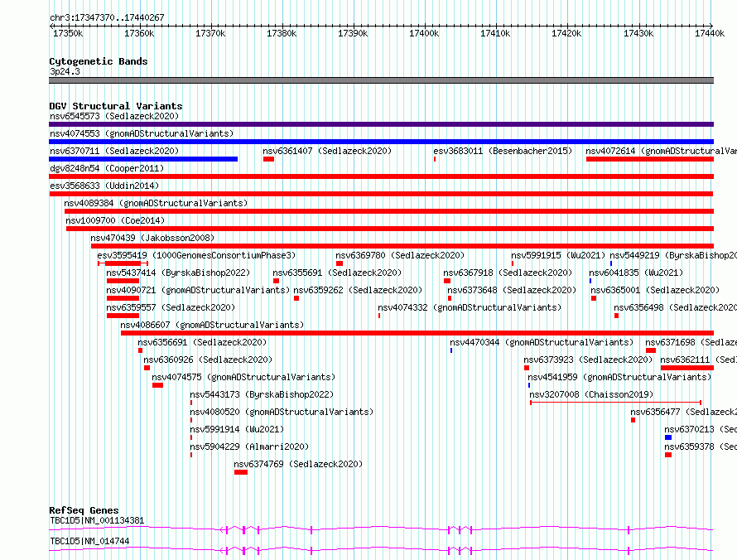This screenshot has width=737, height=560.
Task: Click the nsv6545573 (Sedlazeck2020) variant label
Action: pyautogui.click(x=114, y=116)
